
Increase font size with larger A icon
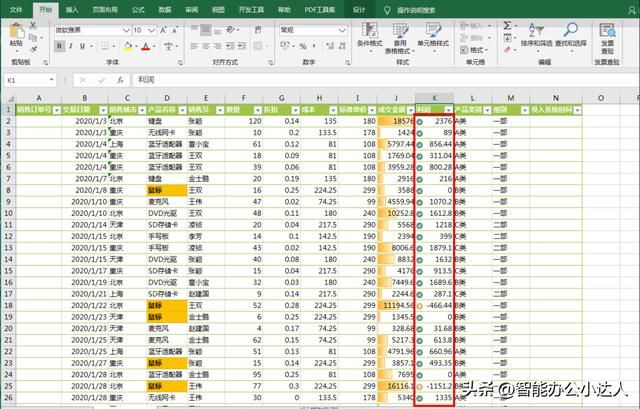tap(163, 30)
